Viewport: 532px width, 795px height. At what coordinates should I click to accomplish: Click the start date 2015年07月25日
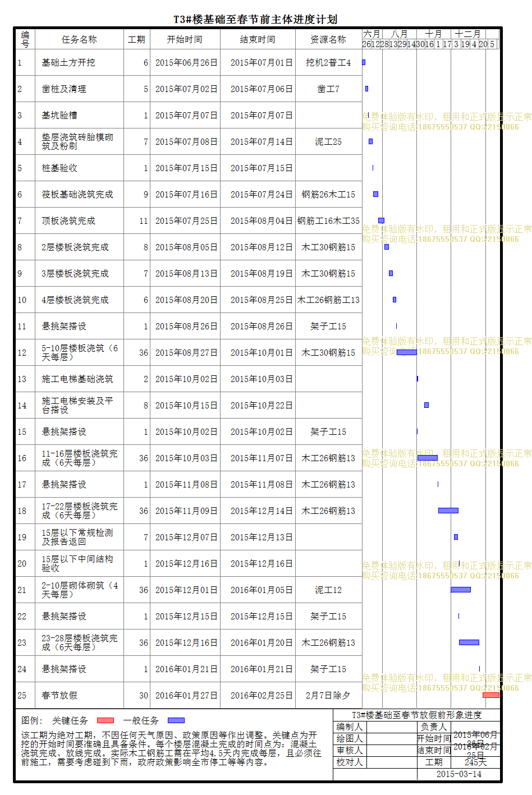tap(186, 221)
